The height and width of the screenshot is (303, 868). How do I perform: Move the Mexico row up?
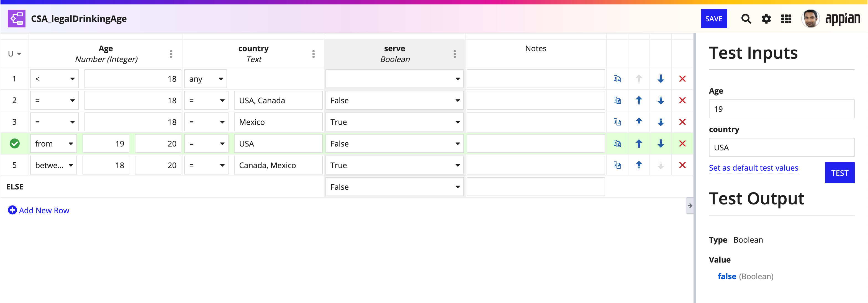(x=638, y=122)
